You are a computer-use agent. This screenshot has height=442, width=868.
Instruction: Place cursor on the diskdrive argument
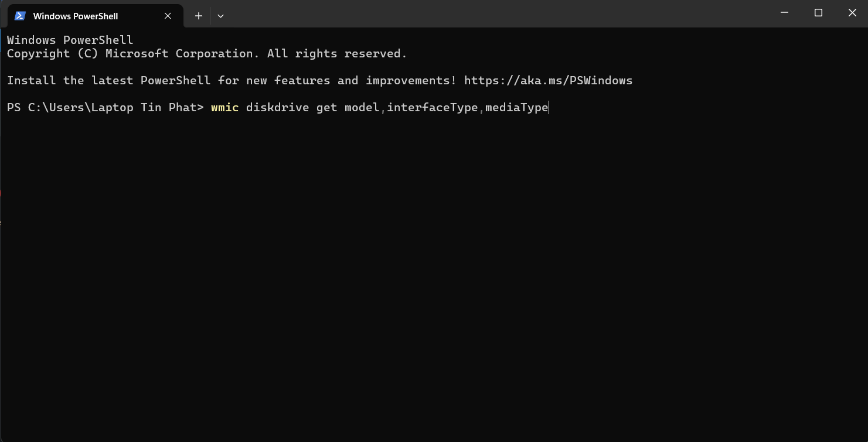coord(277,107)
